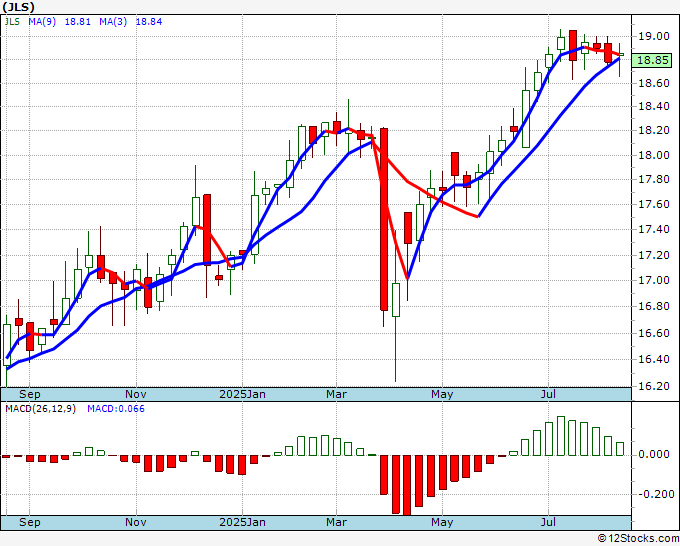680x546 pixels.
Task: Click Sep on the price chart time axis
Action: [x=29, y=394]
